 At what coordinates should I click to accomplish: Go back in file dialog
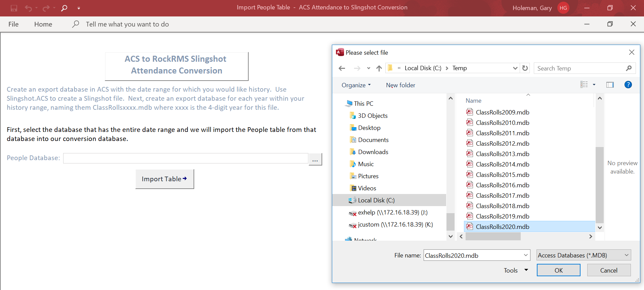[x=342, y=68]
